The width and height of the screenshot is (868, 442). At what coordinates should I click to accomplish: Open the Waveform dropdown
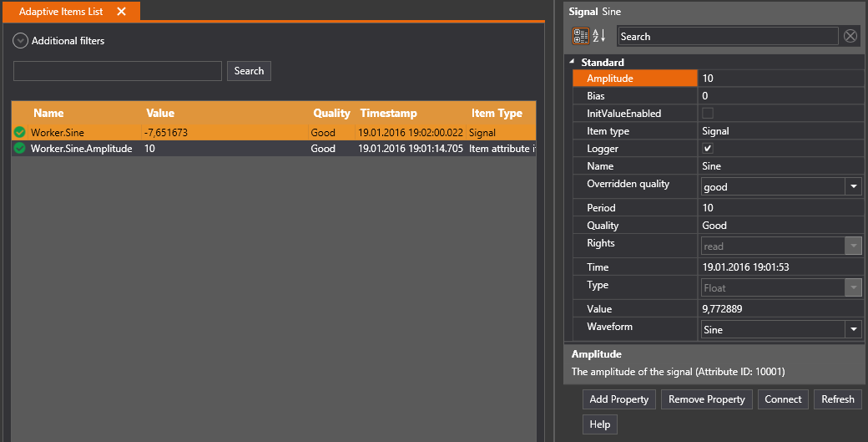[x=853, y=330]
